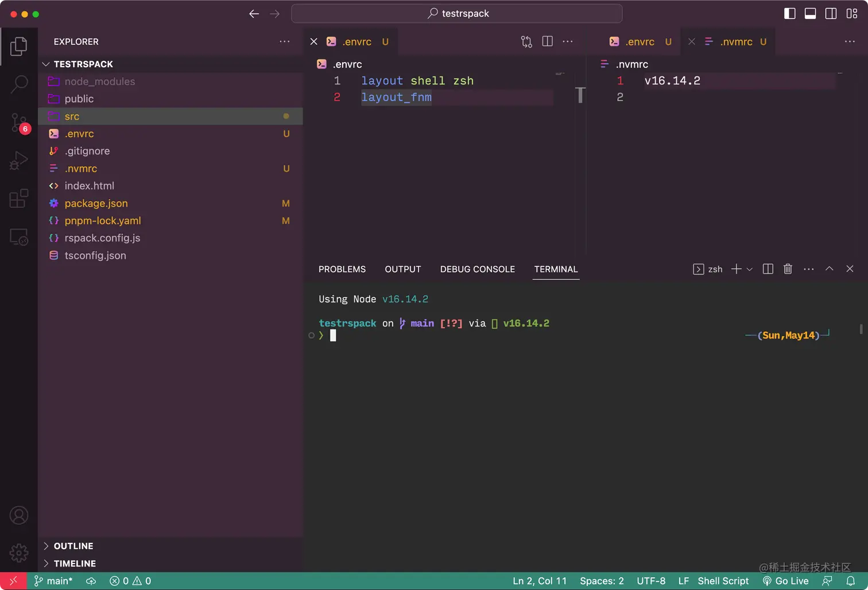Screen dimensions: 868x590
Task: Open Explorer views and more actions menu
Action: pos(285,41)
